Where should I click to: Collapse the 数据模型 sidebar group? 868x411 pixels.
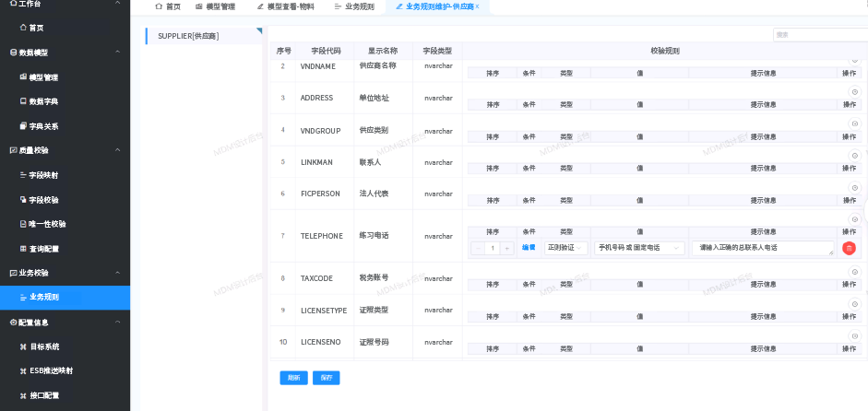point(117,53)
